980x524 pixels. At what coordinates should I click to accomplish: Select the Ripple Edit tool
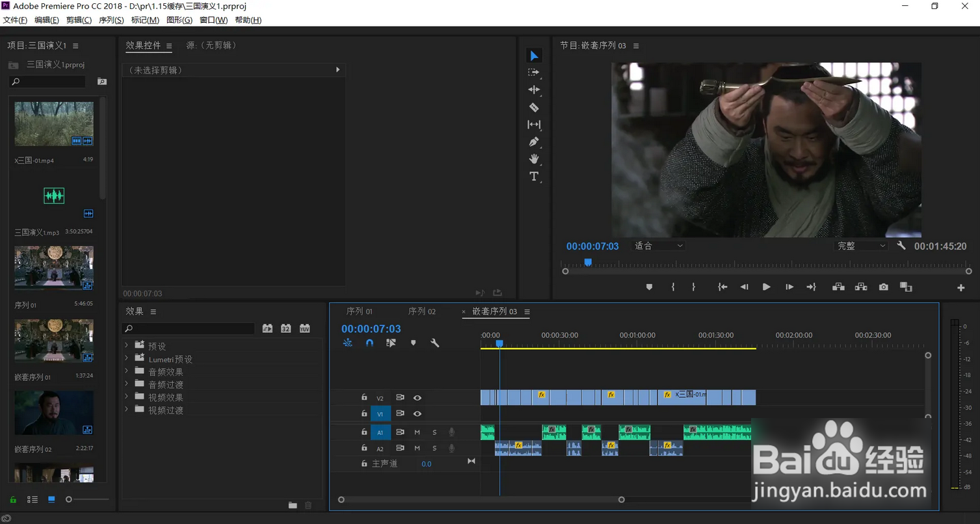[534, 90]
